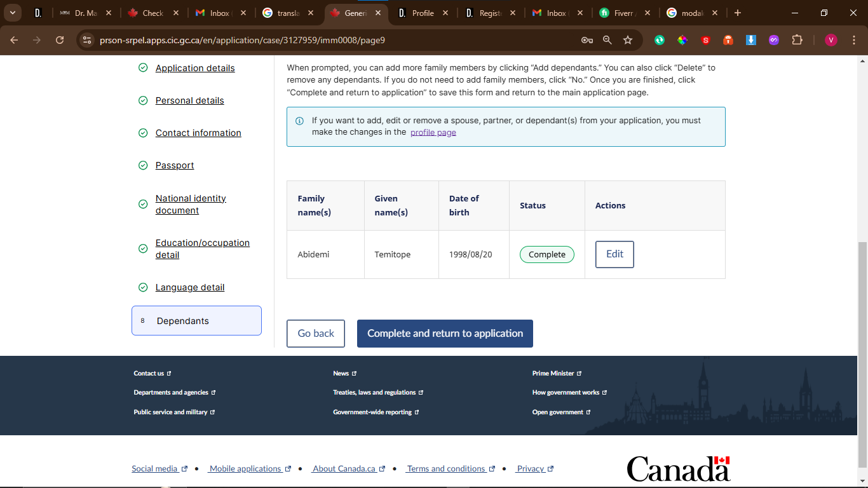Open the saved passwords key icon
The height and width of the screenshot is (488, 868).
587,40
